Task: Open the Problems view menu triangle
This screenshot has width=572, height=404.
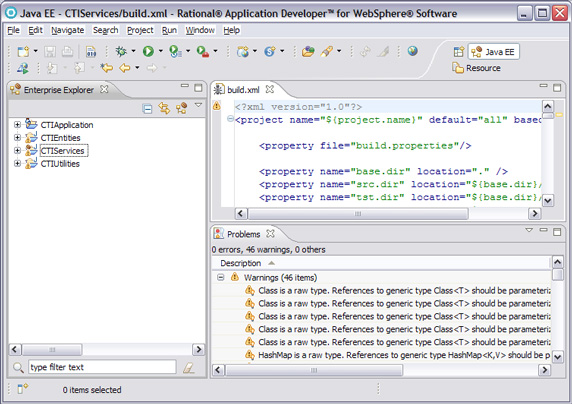Action: (x=529, y=230)
